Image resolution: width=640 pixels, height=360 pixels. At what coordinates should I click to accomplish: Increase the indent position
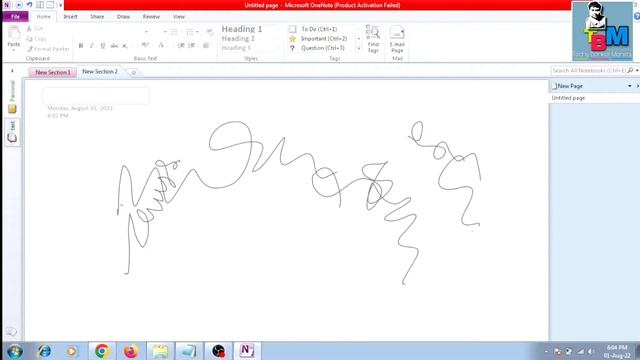191,45
